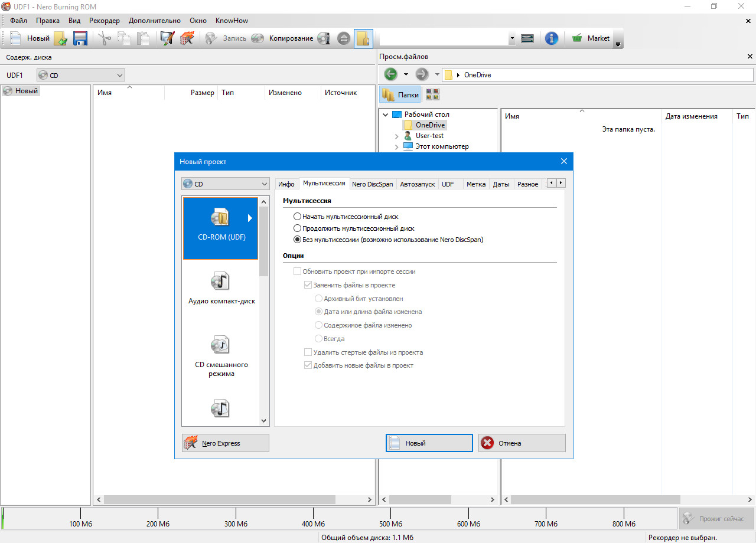Switch to the Автозапуск tab
Image resolution: width=756 pixels, height=543 pixels.
[x=418, y=184]
